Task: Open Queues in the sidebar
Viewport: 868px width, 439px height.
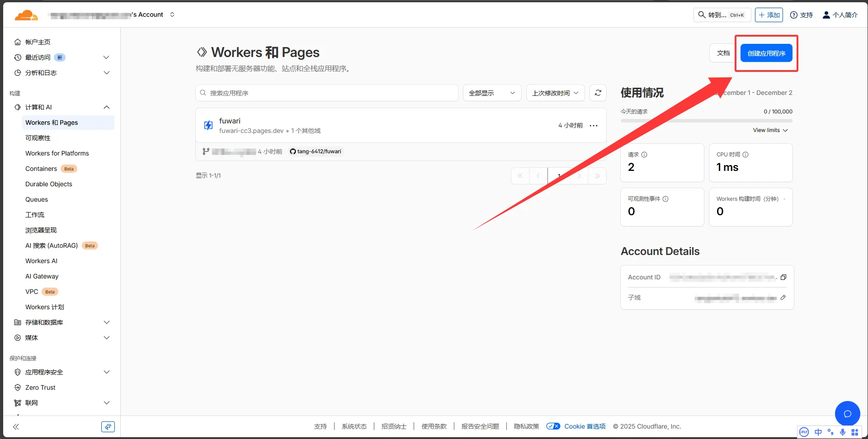Action: click(x=37, y=199)
